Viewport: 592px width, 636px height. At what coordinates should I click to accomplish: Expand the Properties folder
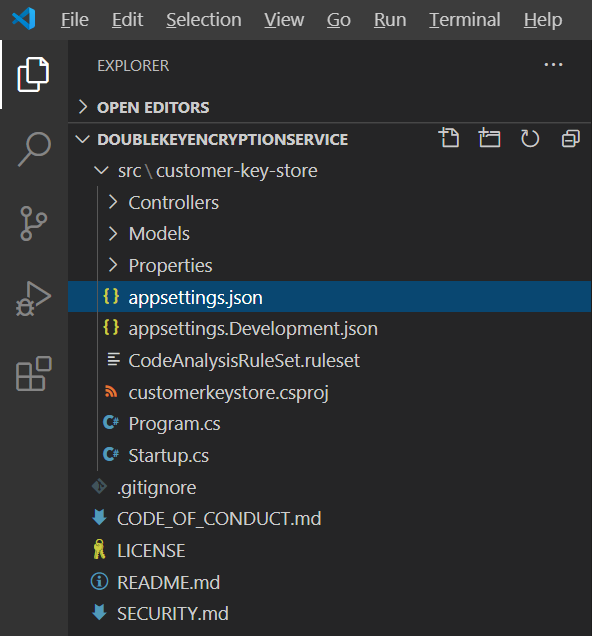113,265
